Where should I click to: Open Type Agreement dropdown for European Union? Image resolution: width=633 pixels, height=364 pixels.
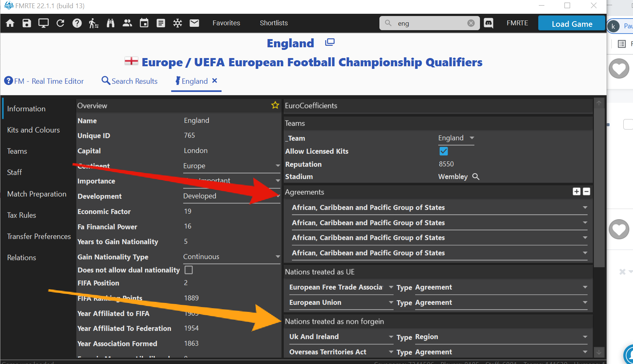click(x=502, y=303)
